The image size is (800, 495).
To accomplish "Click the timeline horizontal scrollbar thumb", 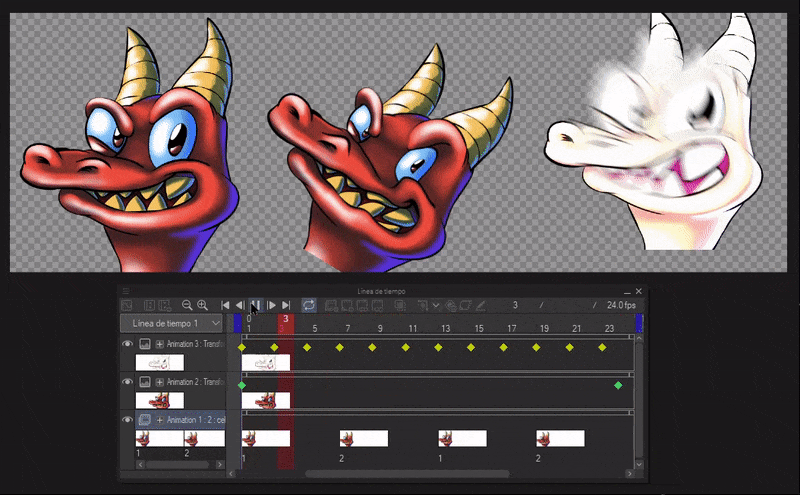I will (x=407, y=474).
